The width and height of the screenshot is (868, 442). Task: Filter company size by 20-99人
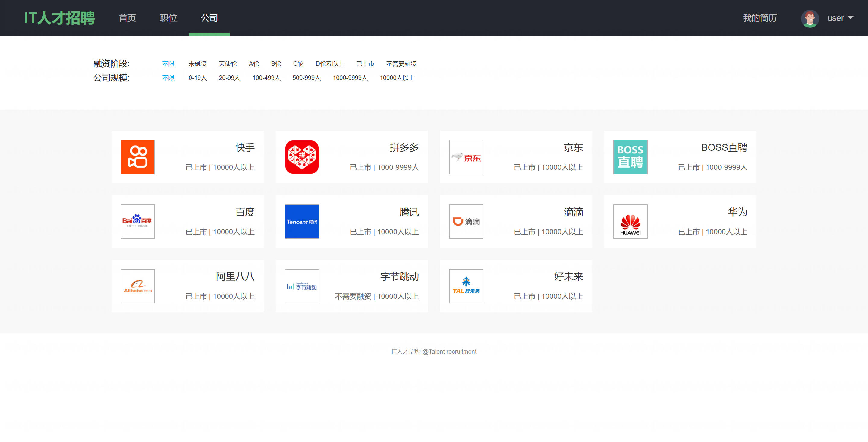point(229,78)
